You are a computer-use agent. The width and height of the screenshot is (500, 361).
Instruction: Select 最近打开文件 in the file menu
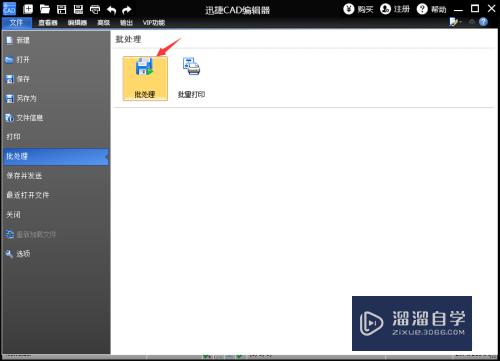55,195
